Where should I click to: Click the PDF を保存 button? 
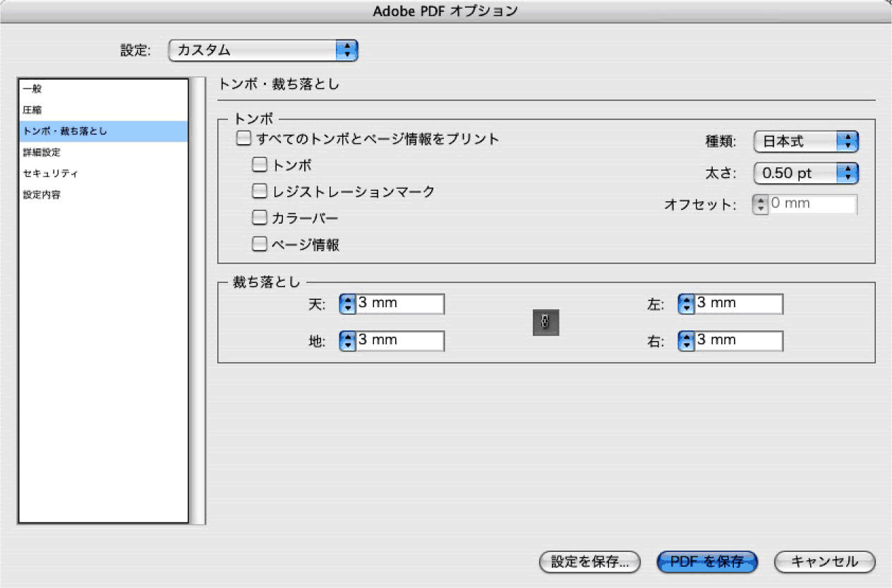(x=706, y=562)
